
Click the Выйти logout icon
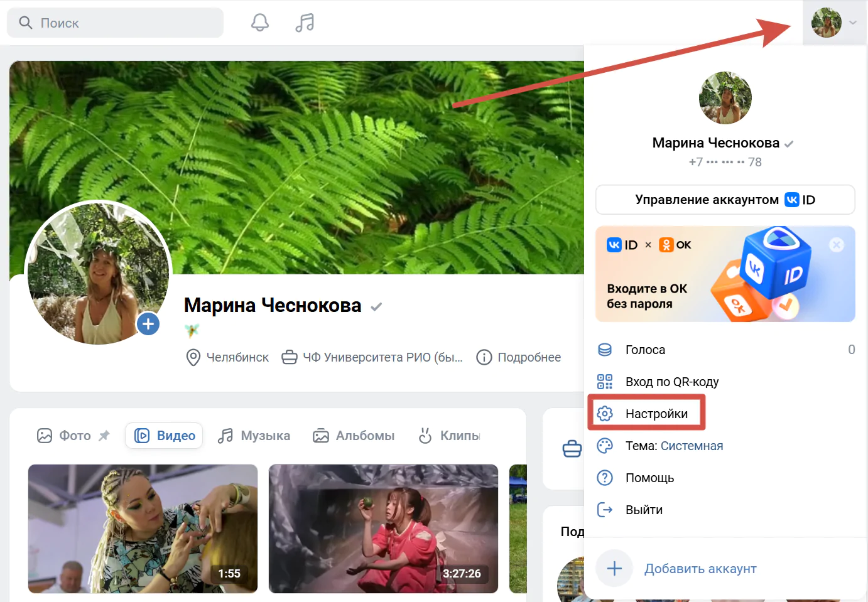pyautogui.click(x=605, y=510)
